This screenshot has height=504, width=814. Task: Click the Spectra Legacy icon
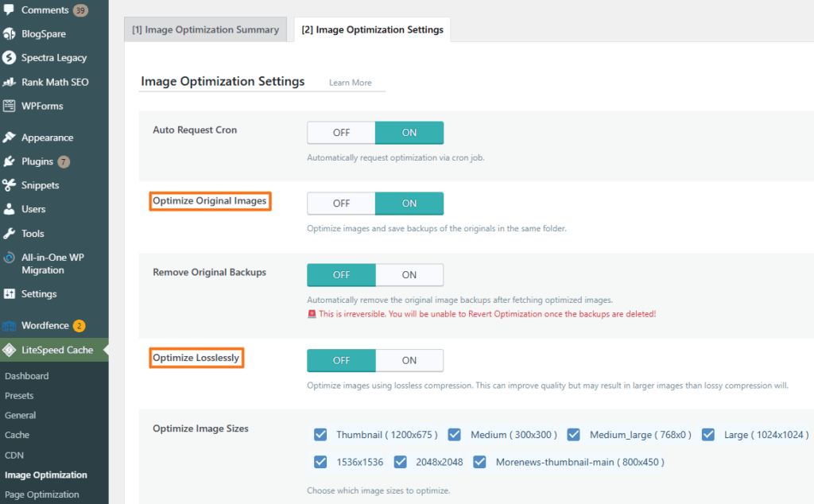click(9, 57)
